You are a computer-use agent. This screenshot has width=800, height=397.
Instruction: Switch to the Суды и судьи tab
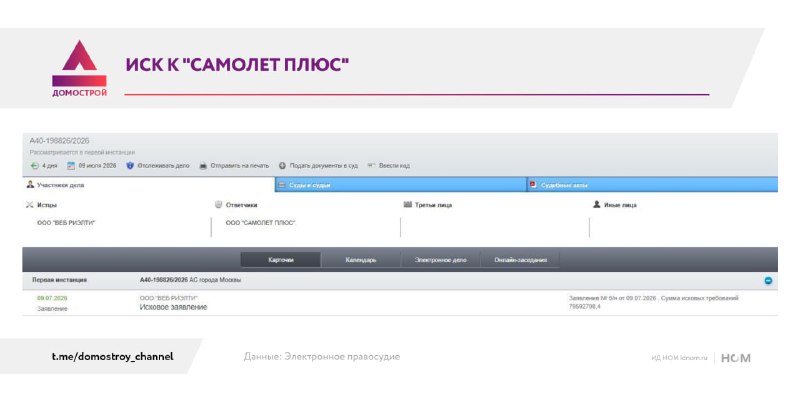(x=401, y=185)
